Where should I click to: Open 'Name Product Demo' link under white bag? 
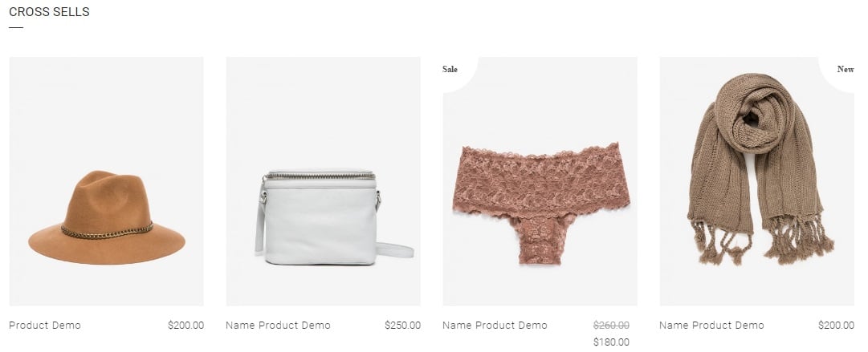[x=278, y=326]
